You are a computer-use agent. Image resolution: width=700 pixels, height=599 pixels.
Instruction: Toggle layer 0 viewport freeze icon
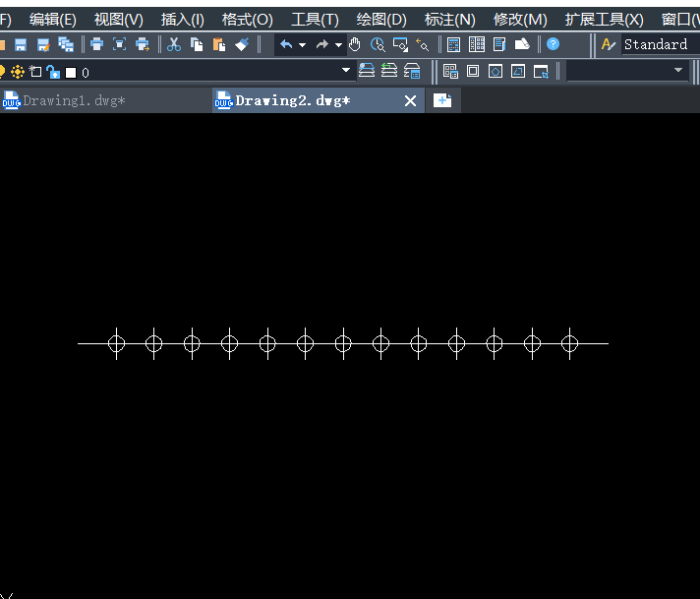(x=35, y=72)
